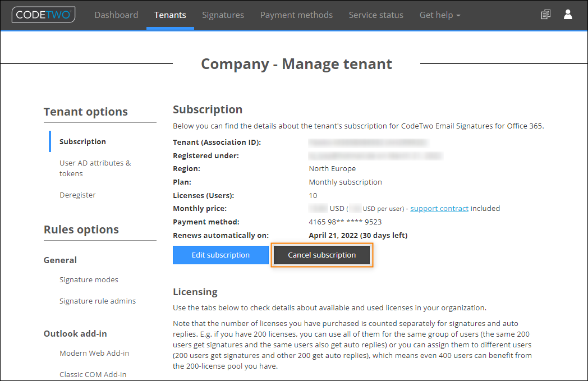Click the 'Monthly price:' label
The width and height of the screenshot is (588, 381).
click(200, 209)
